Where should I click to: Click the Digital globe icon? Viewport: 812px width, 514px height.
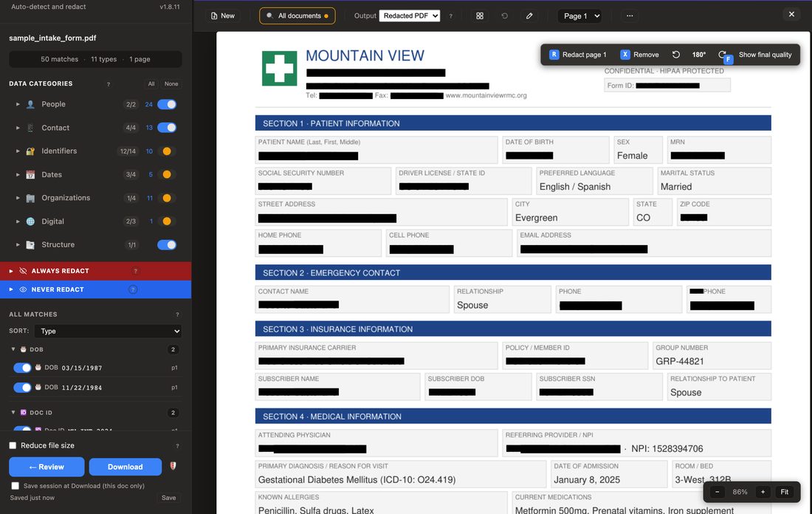(30, 222)
